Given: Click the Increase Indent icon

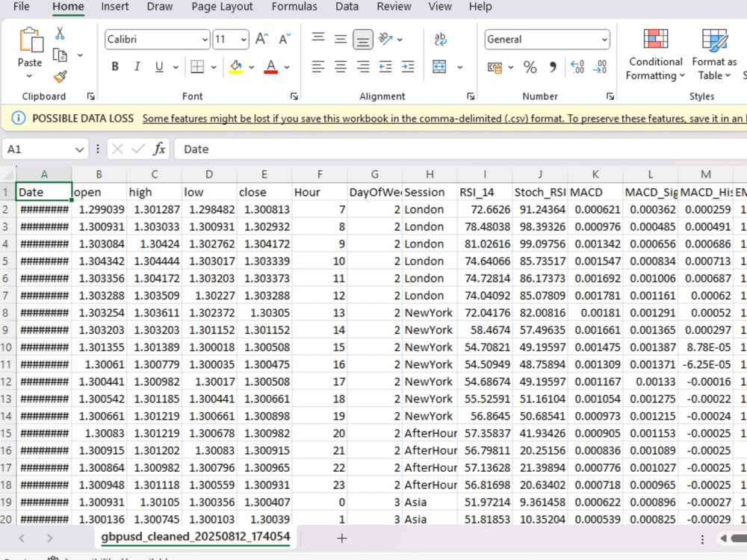Looking at the screenshot, I should [408, 66].
